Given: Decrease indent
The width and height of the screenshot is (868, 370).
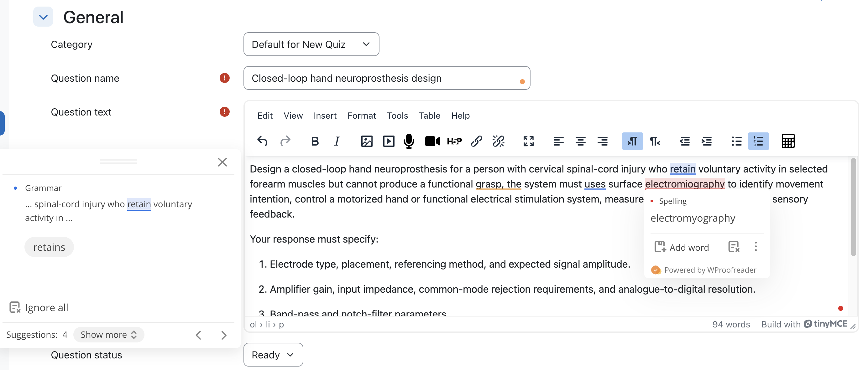Looking at the screenshot, I should tap(684, 141).
